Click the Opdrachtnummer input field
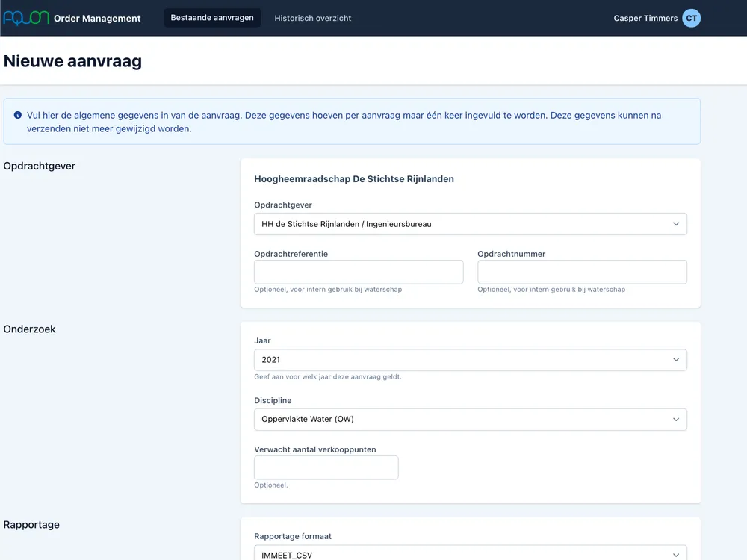 (582, 272)
